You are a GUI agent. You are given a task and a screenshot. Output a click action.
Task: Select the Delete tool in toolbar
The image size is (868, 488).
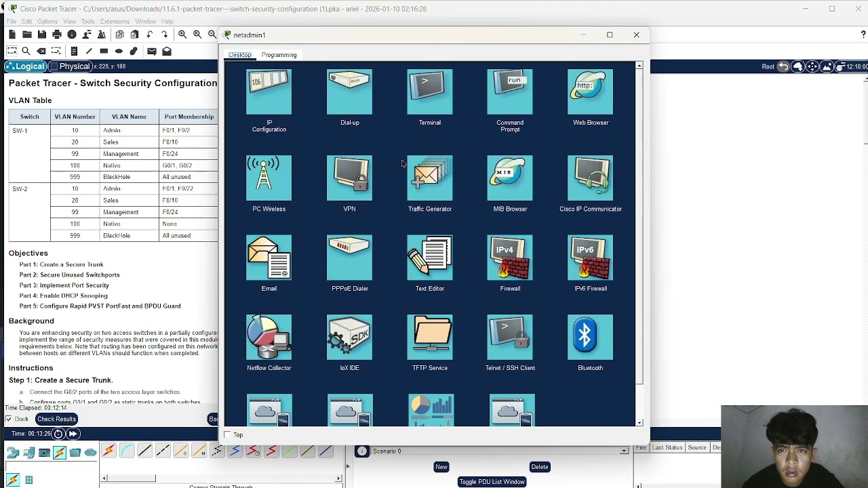pyautogui.click(x=41, y=51)
